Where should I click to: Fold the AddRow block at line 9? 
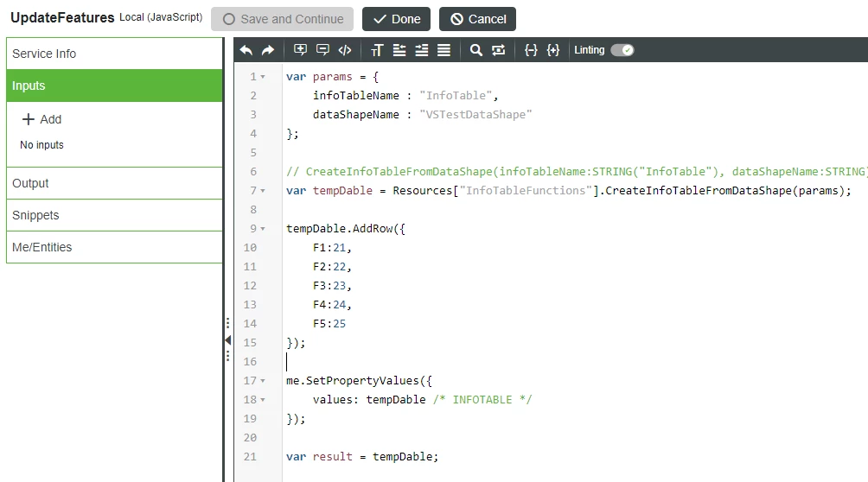click(x=263, y=229)
